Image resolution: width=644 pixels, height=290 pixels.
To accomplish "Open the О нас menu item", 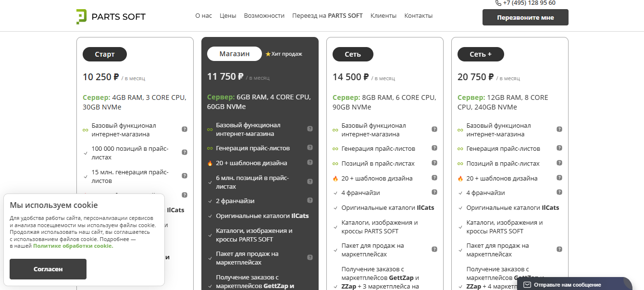I will pyautogui.click(x=204, y=16).
